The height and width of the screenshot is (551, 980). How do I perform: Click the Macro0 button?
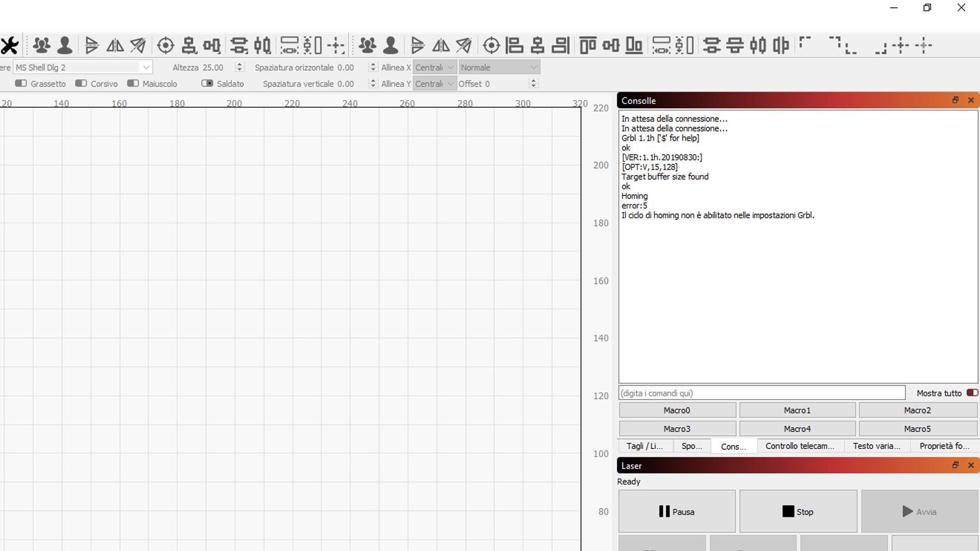677,410
